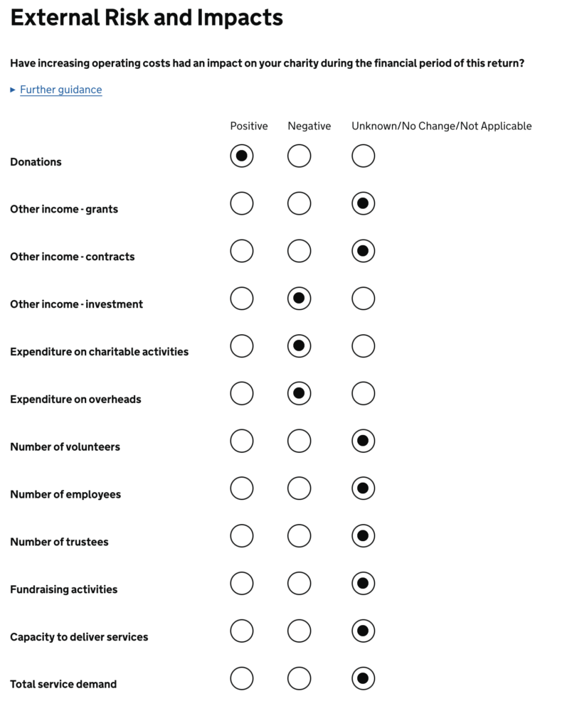Mark Other income - investment as Positive

point(242,299)
